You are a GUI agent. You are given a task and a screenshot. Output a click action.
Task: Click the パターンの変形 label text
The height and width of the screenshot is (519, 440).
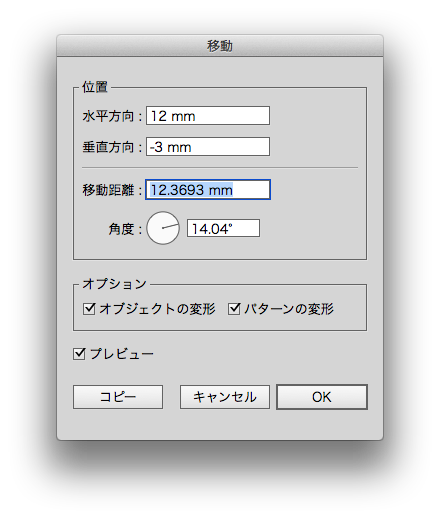289,309
